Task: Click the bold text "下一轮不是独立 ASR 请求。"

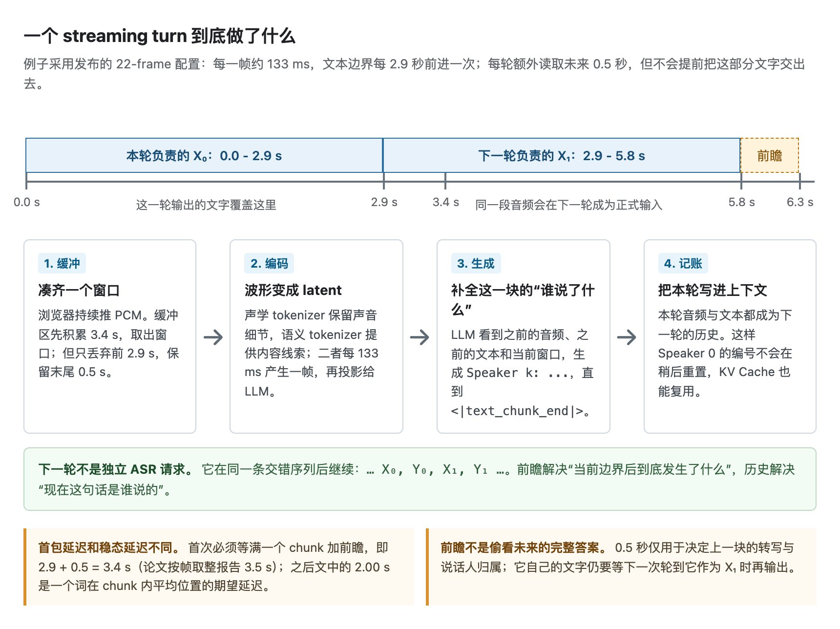Action: click(x=116, y=469)
